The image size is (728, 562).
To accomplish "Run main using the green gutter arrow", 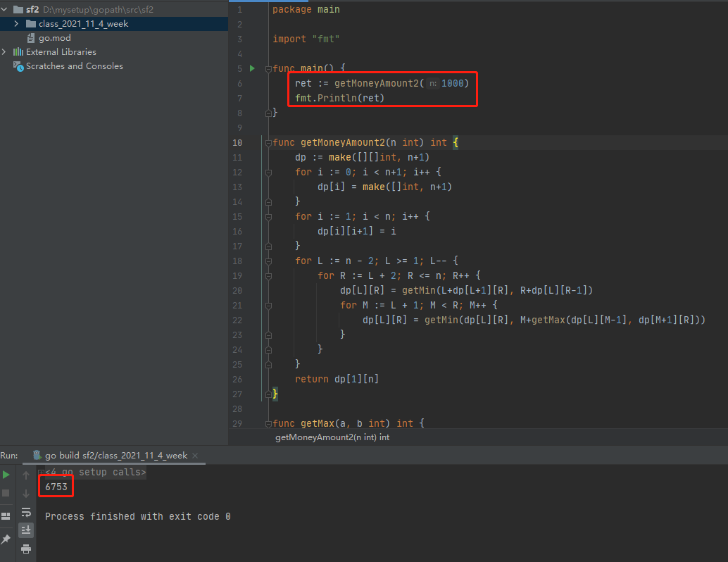I will tap(252, 68).
